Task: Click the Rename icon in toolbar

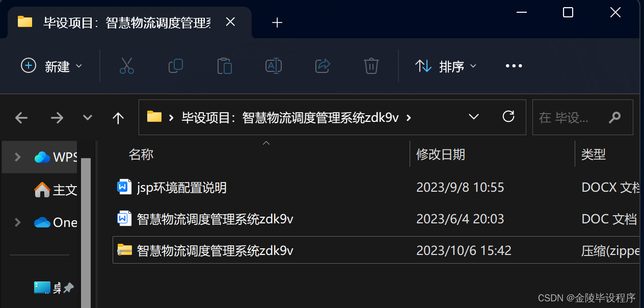Action: coord(274,66)
